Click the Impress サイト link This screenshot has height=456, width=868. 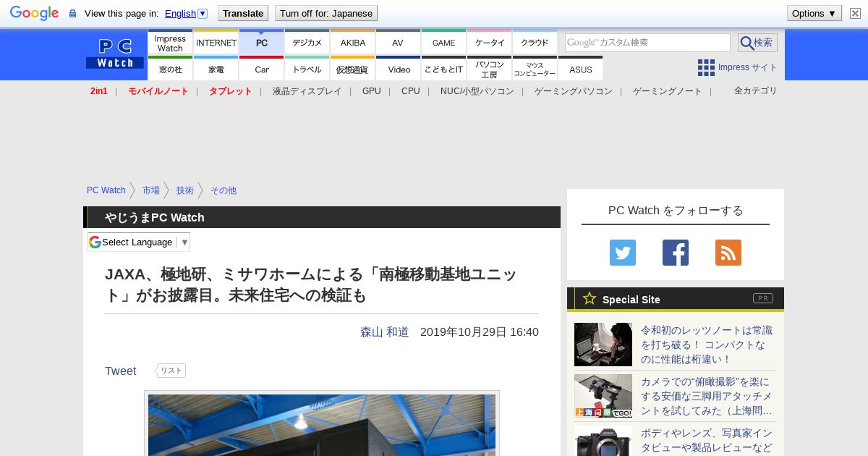click(x=748, y=67)
